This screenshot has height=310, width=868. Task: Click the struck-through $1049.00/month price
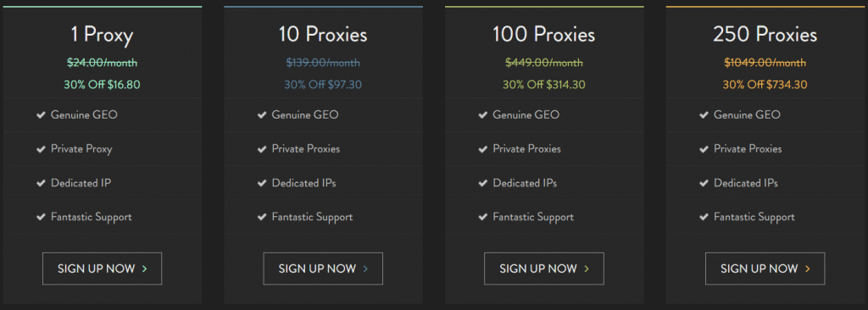pos(765,64)
